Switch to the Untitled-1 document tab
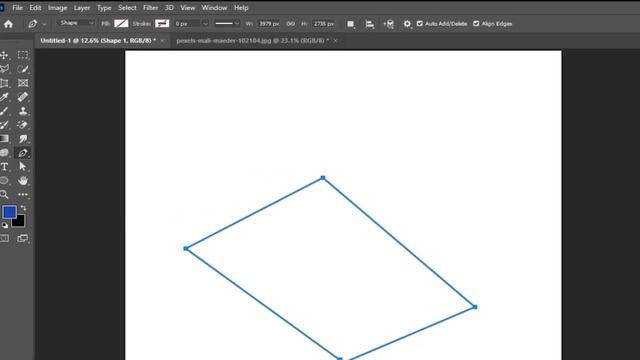 coord(98,40)
